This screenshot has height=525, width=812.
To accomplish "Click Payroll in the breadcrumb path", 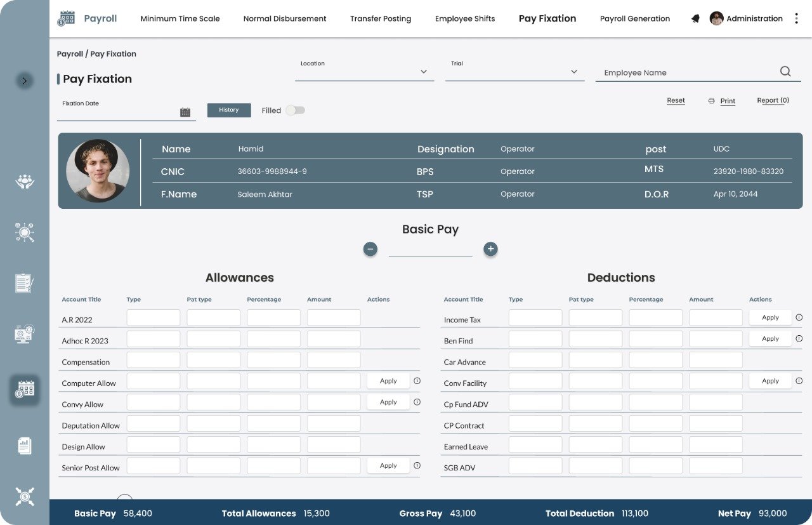I will click(x=70, y=54).
